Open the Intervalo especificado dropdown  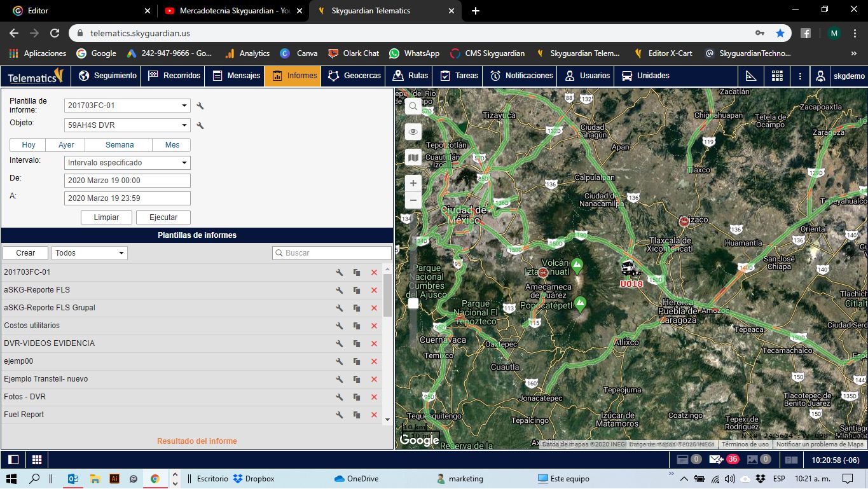(x=127, y=163)
